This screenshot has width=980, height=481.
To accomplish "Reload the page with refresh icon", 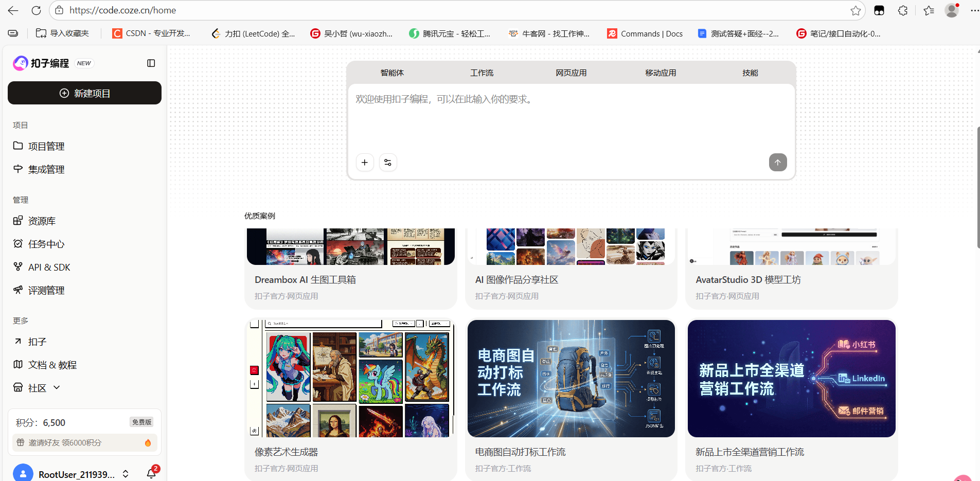I will (36, 10).
